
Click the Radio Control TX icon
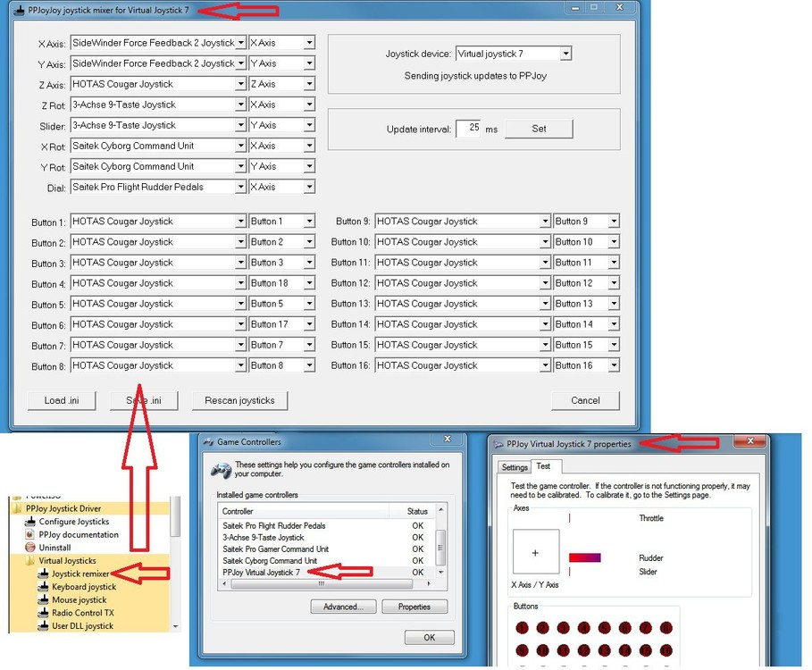pyautogui.click(x=44, y=613)
